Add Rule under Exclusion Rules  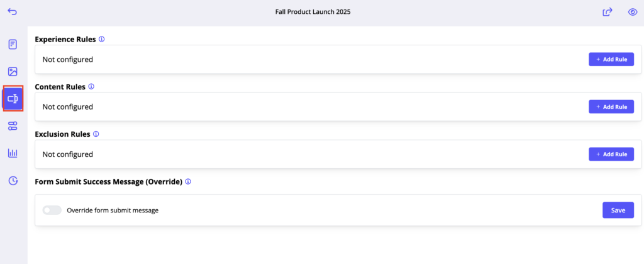611,154
